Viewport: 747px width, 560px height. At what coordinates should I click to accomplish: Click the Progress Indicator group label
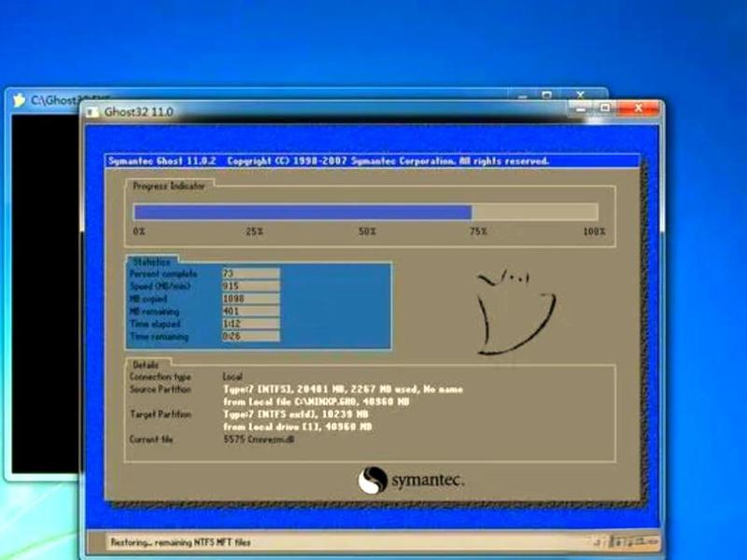[169, 186]
